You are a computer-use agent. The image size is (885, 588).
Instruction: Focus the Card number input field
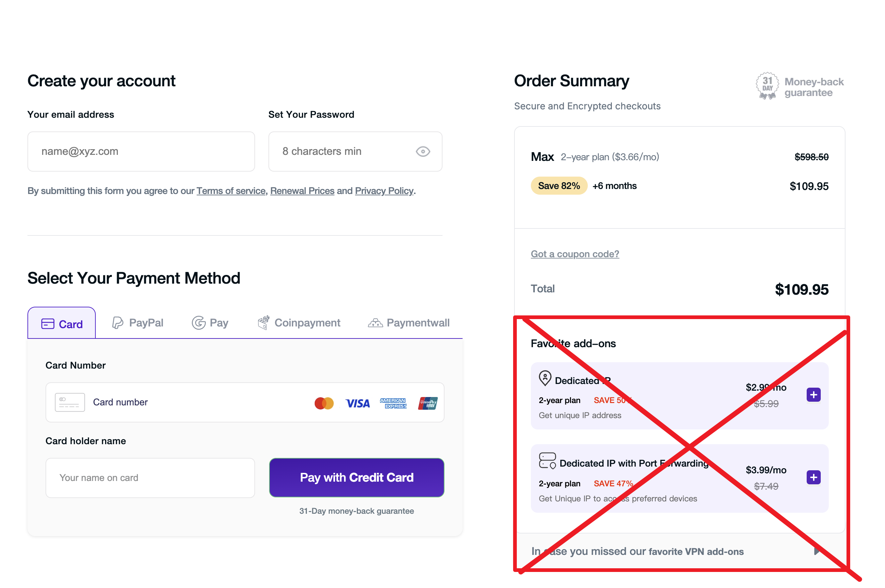click(x=245, y=402)
